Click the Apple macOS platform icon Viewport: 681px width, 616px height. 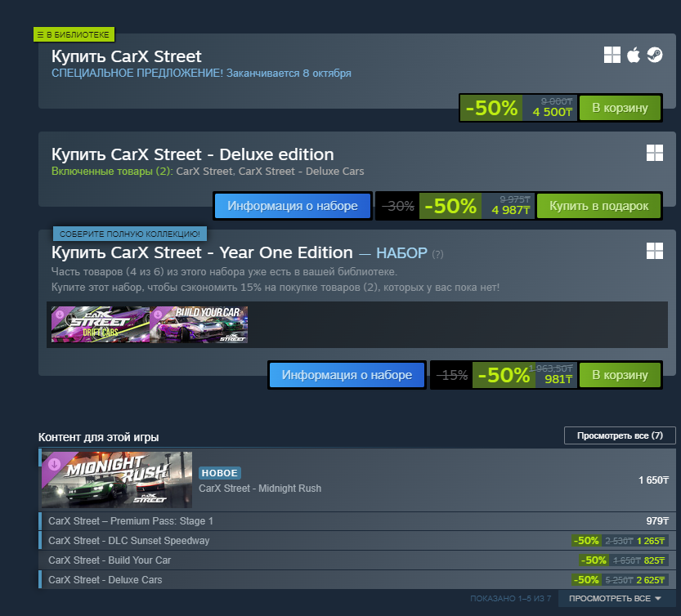tap(634, 55)
